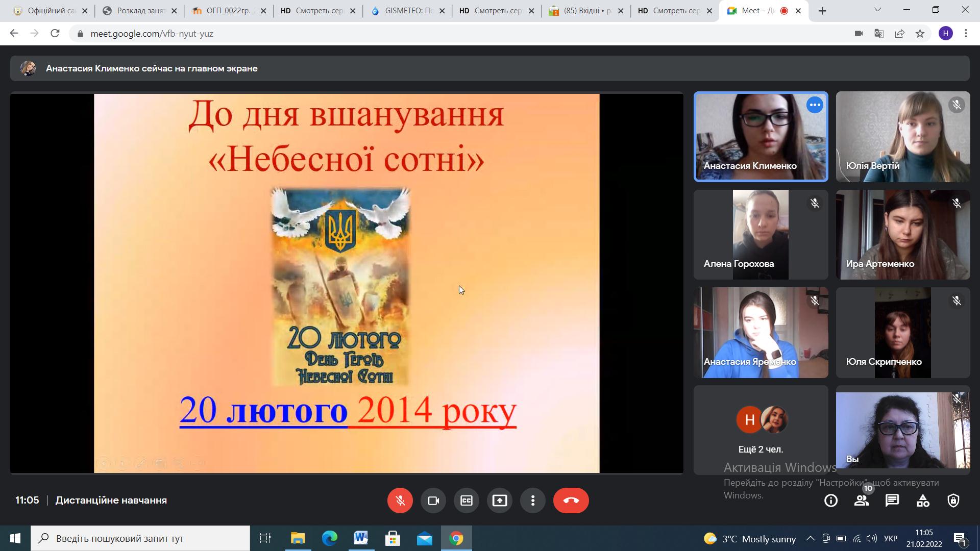Switch to the GISMETEO tab

[x=407, y=11]
